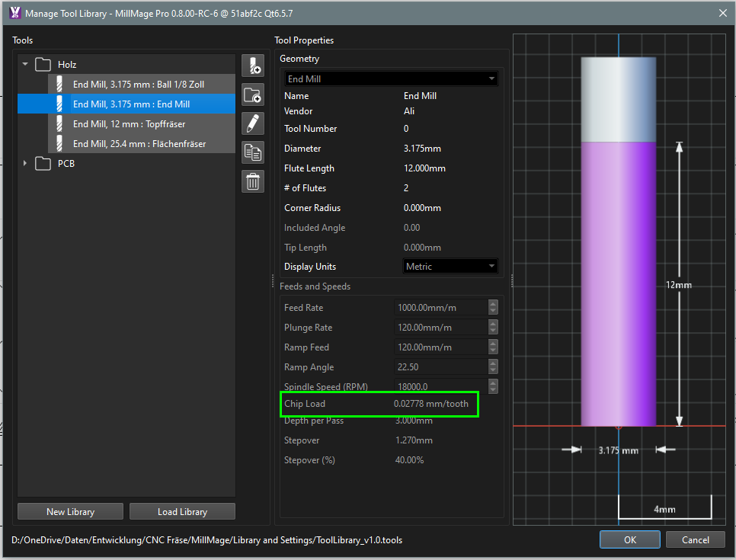Viewport: 736px width, 560px height.
Task: Click the add new tool icon
Action: [x=253, y=66]
